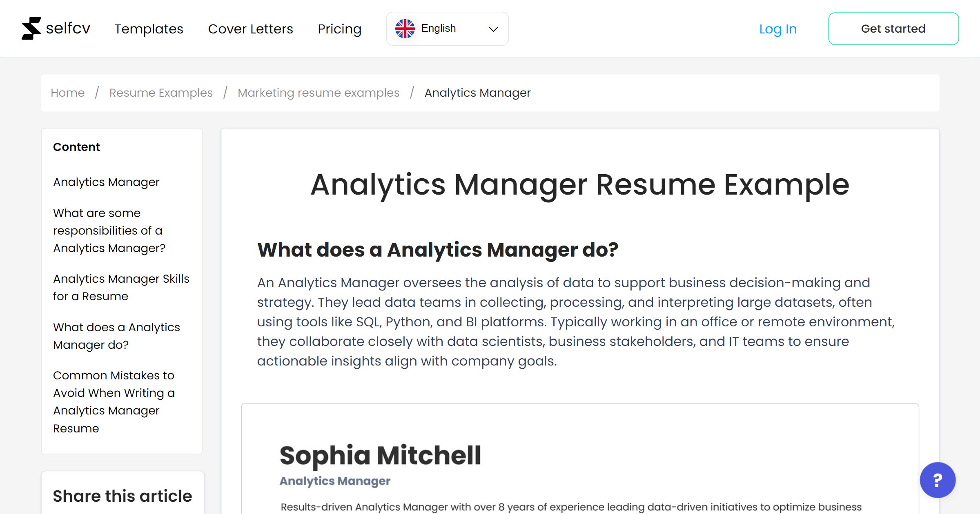Open the Templates menu
This screenshot has width=980, height=514.
tap(149, 29)
